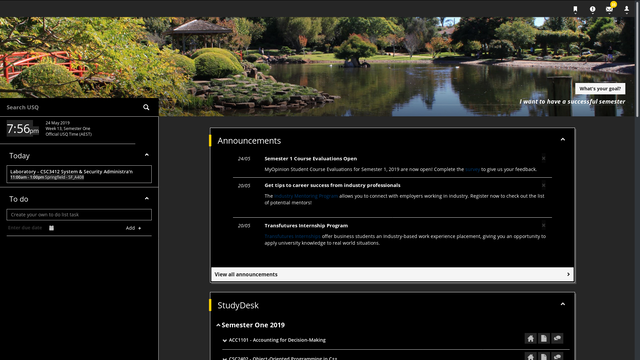Open the calendar date picker icon in To do
The width and height of the screenshot is (640, 360).
51,228
